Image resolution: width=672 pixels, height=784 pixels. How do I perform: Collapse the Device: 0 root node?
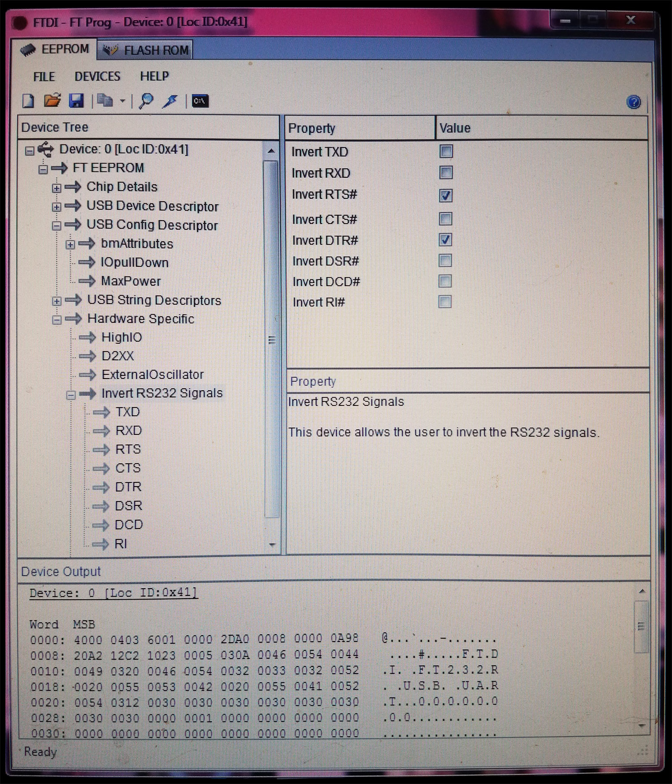pyautogui.click(x=29, y=150)
